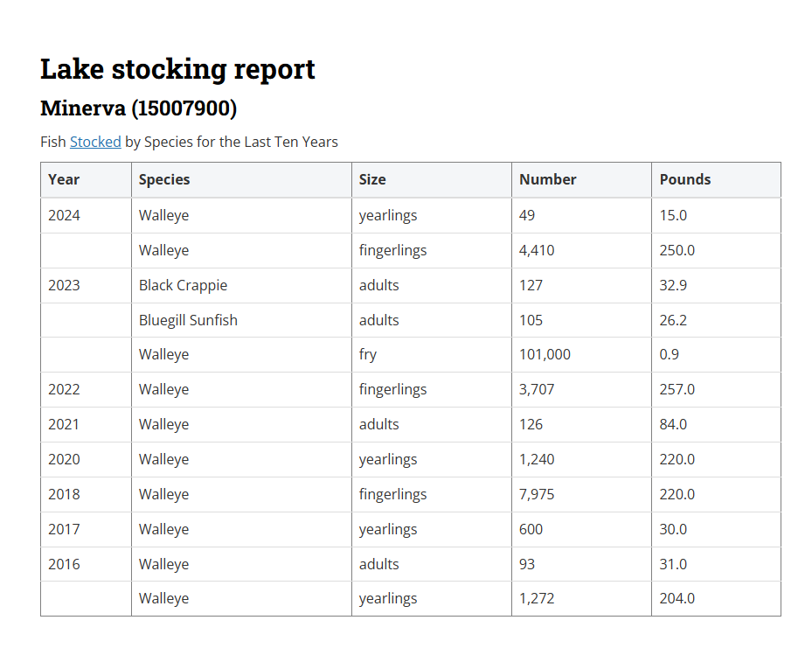The width and height of the screenshot is (812, 655).
Task: Select the Pounds column header
Action: click(684, 179)
